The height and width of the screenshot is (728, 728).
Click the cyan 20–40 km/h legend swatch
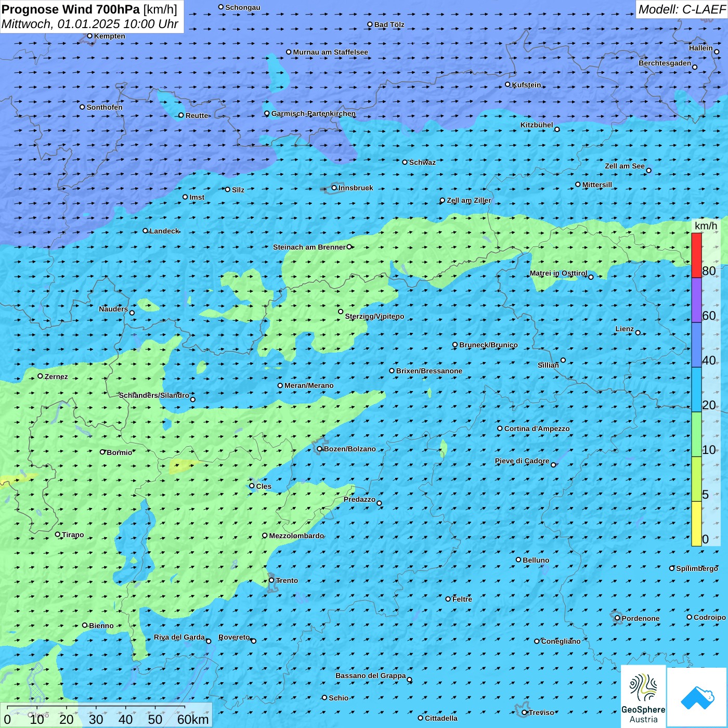pyautogui.click(x=696, y=389)
